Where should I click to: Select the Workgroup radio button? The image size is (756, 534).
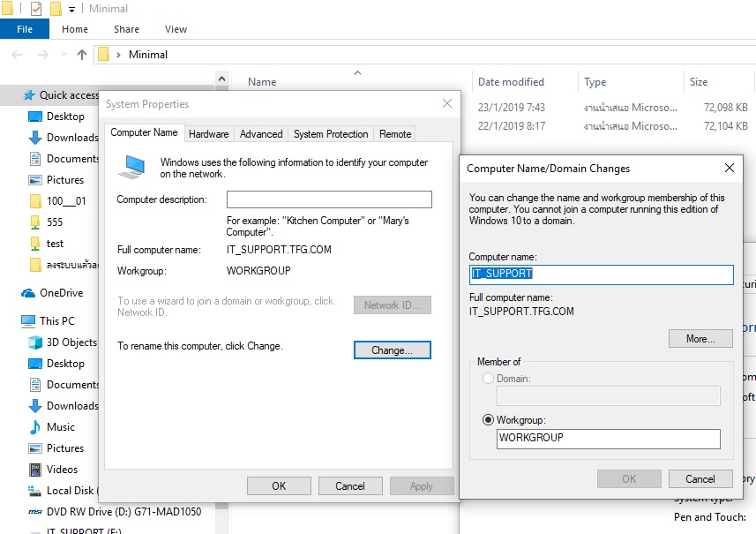[x=488, y=420]
